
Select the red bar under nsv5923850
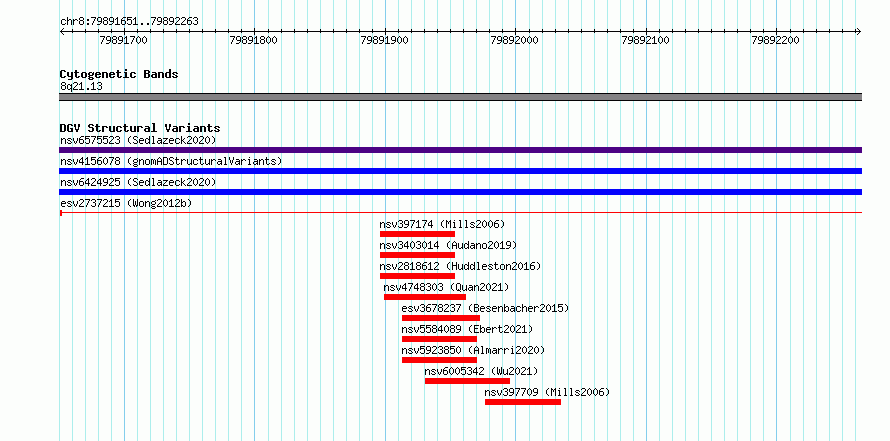[x=439, y=360]
